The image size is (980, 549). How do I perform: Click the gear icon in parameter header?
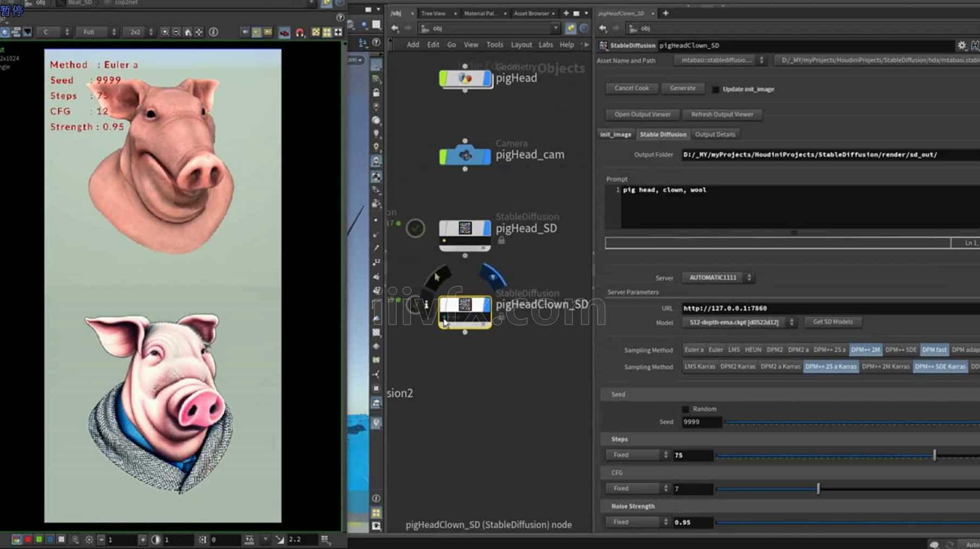point(962,45)
